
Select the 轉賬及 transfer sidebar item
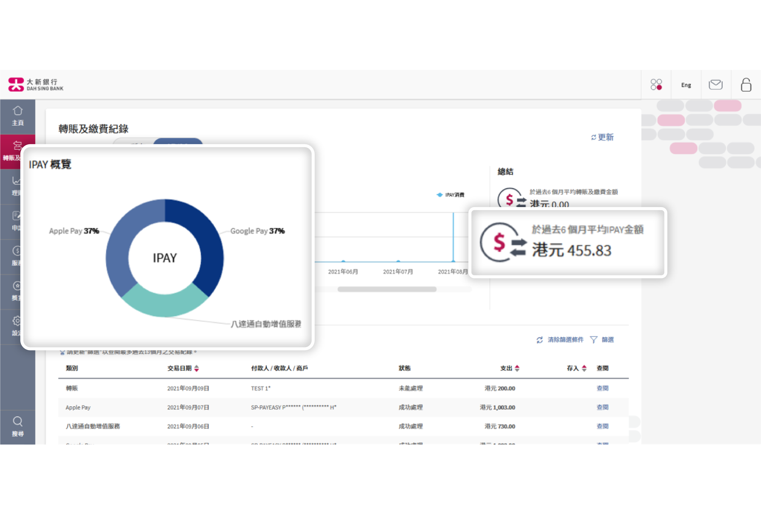[x=12, y=151]
